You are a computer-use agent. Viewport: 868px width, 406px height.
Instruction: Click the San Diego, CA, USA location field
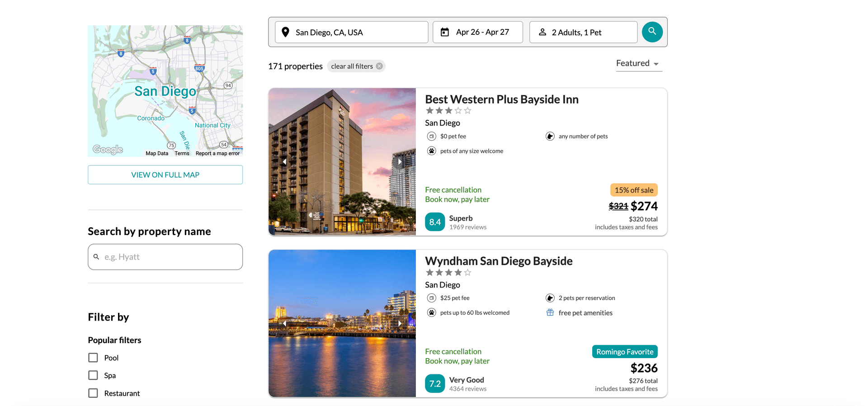(x=352, y=32)
